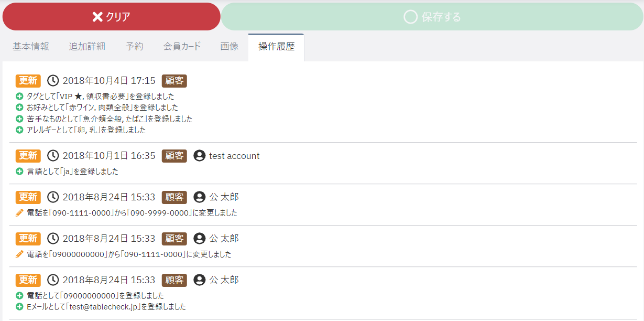
Task: Click the 更新 badge on 10月1日 entry
Action: tap(28, 156)
